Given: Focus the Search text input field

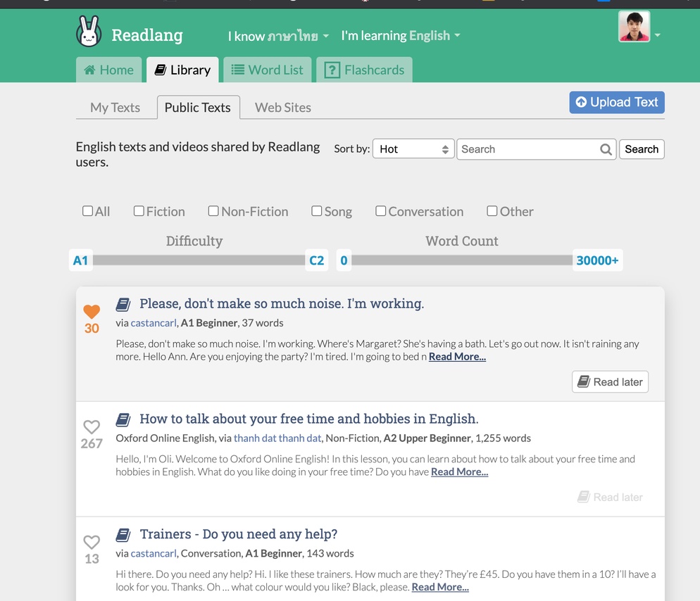Looking at the screenshot, I should point(529,149).
